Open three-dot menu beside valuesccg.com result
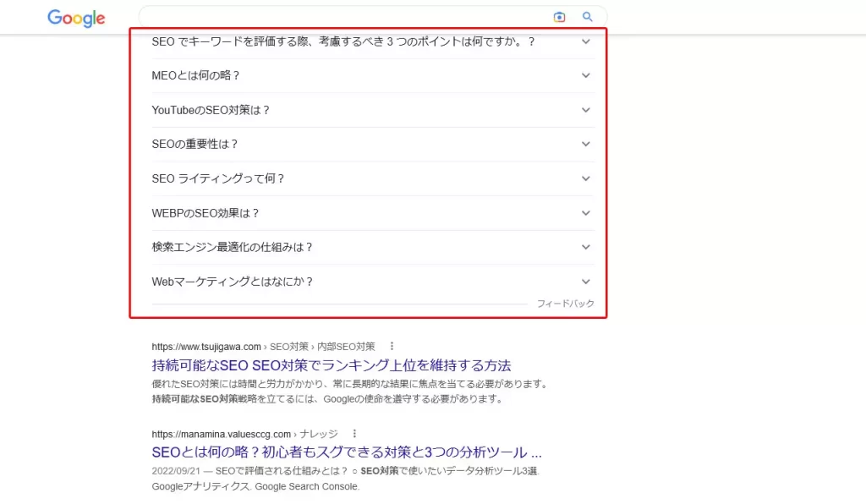This screenshot has height=504, width=866. [x=355, y=433]
